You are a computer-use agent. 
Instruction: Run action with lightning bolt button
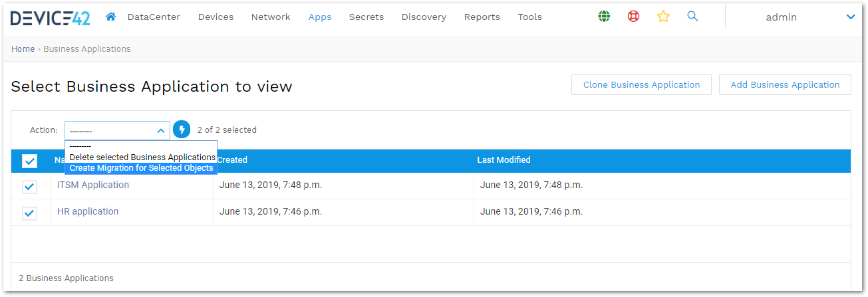click(x=182, y=130)
